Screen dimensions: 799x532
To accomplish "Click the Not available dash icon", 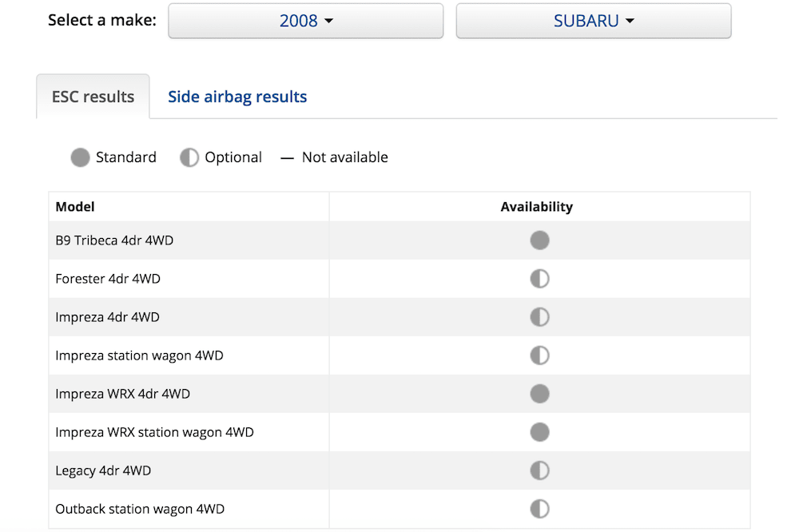I will (287, 158).
